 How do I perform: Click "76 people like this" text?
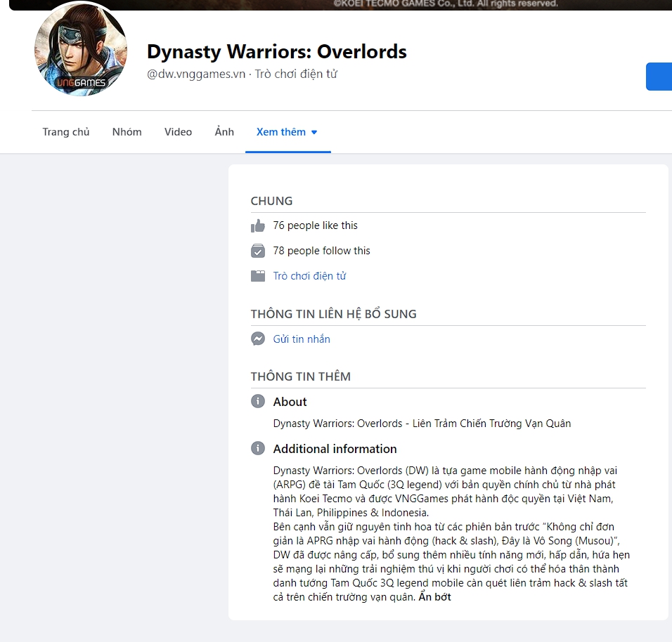click(315, 225)
